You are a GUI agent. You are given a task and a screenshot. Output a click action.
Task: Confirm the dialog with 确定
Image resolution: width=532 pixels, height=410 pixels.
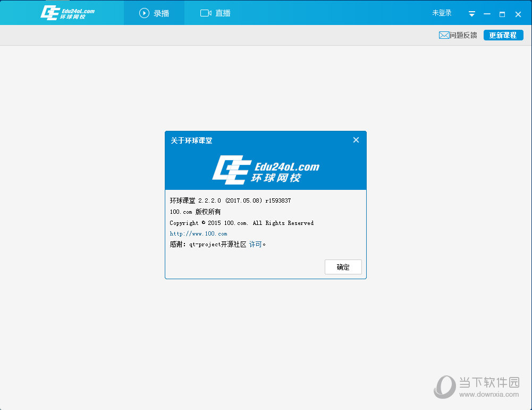click(x=343, y=267)
